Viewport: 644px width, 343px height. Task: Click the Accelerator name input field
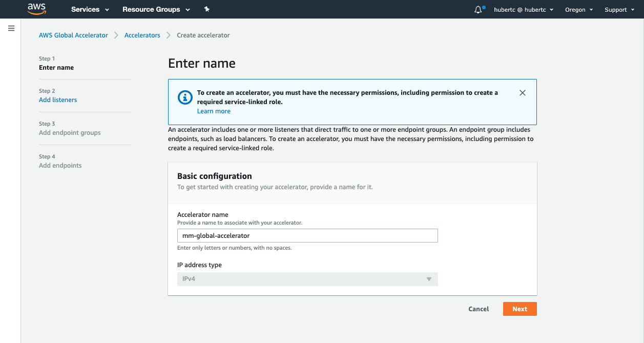[307, 235]
